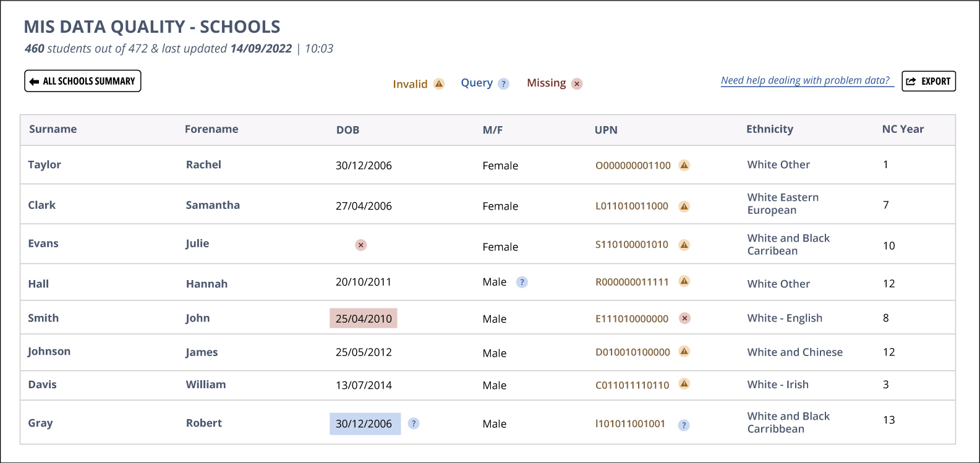Click the ethnicity White - Irish
Image resolution: width=980 pixels, height=463 pixels.
[778, 384]
